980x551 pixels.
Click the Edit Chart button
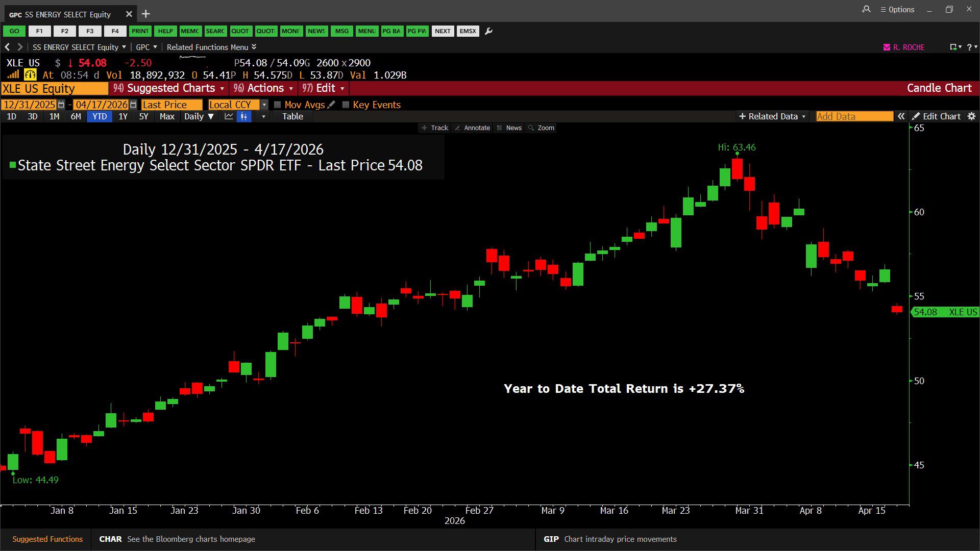pyautogui.click(x=936, y=116)
